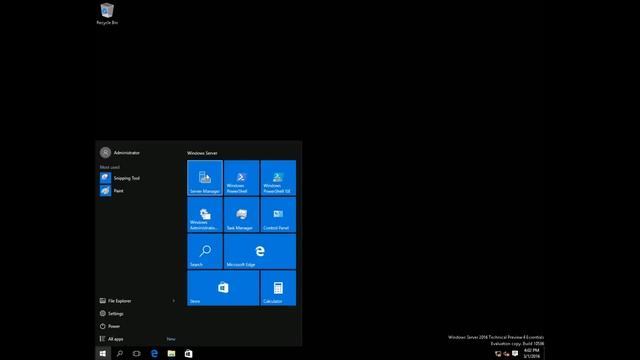The height and width of the screenshot is (360, 640).
Task: Open Action Center notification icon
Action: point(515,353)
